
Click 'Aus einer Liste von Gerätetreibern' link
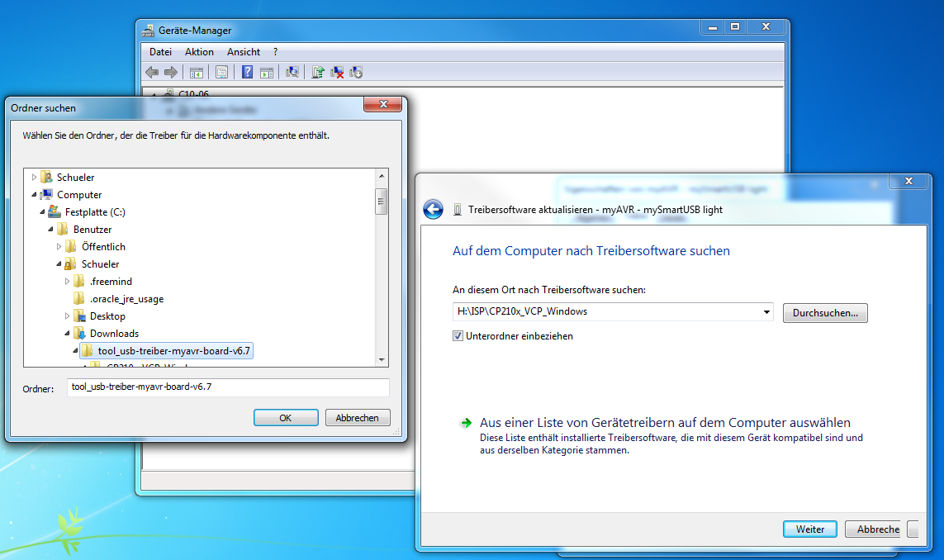coord(665,423)
